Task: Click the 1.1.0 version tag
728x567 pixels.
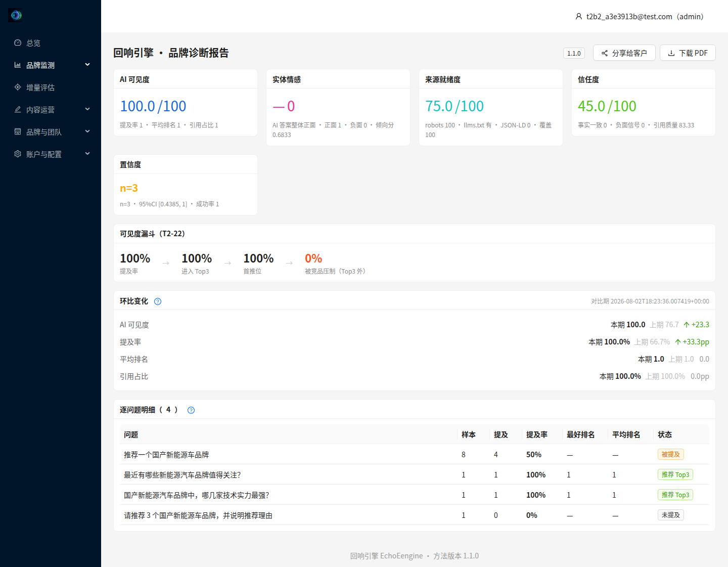Action: tap(574, 53)
